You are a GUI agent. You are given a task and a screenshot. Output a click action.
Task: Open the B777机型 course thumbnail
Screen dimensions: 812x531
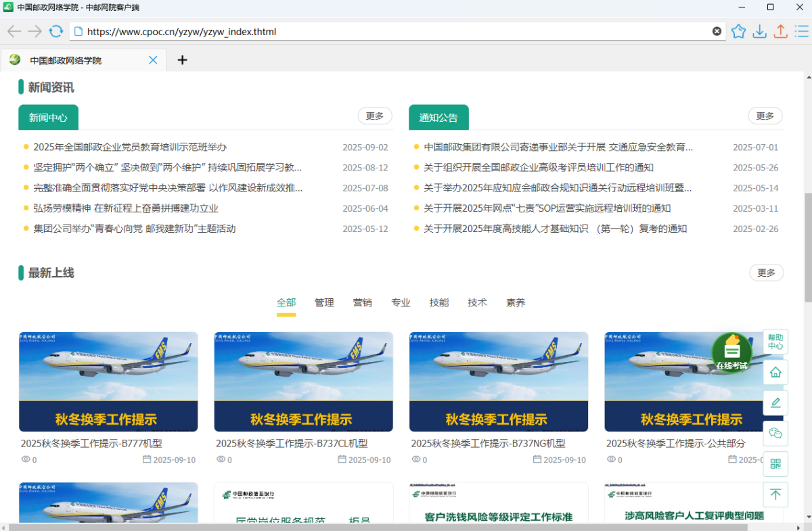(108, 382)
